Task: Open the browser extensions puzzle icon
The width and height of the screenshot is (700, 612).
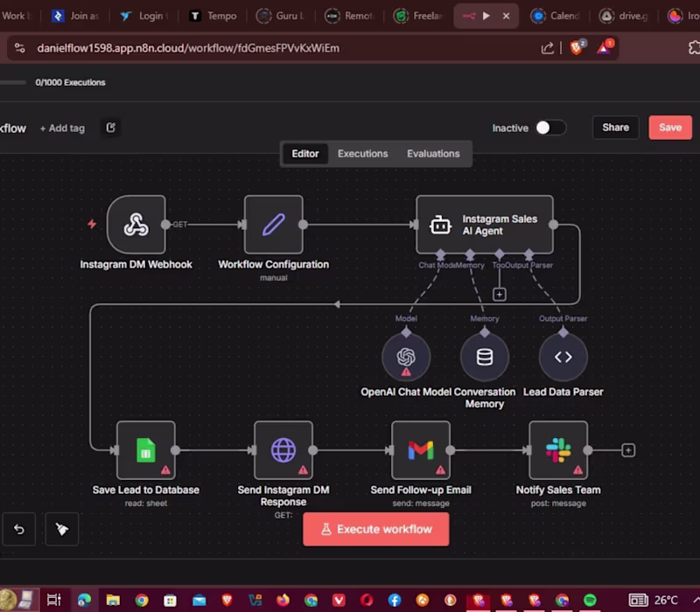Action: tap(695, 48)
